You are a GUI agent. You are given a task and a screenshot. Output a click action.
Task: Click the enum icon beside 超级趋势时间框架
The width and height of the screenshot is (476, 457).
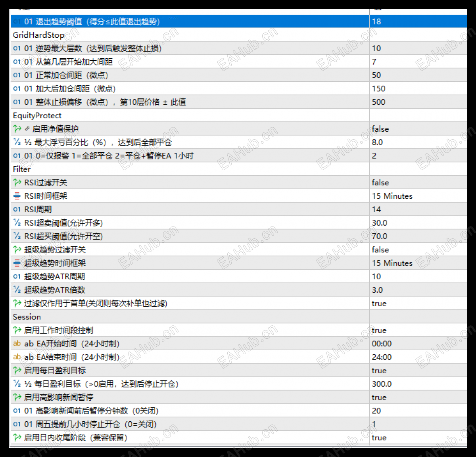point(17,263)
